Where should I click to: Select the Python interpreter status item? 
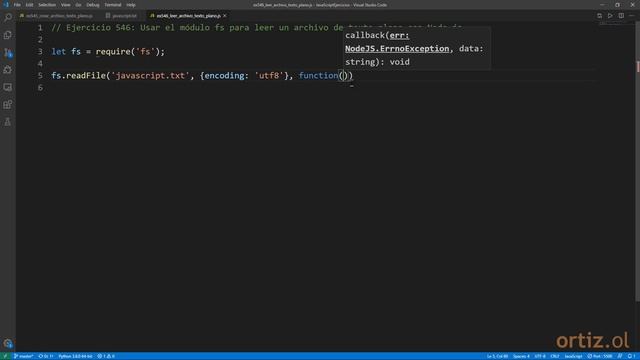pyautogui.click(x=75, y=356)
